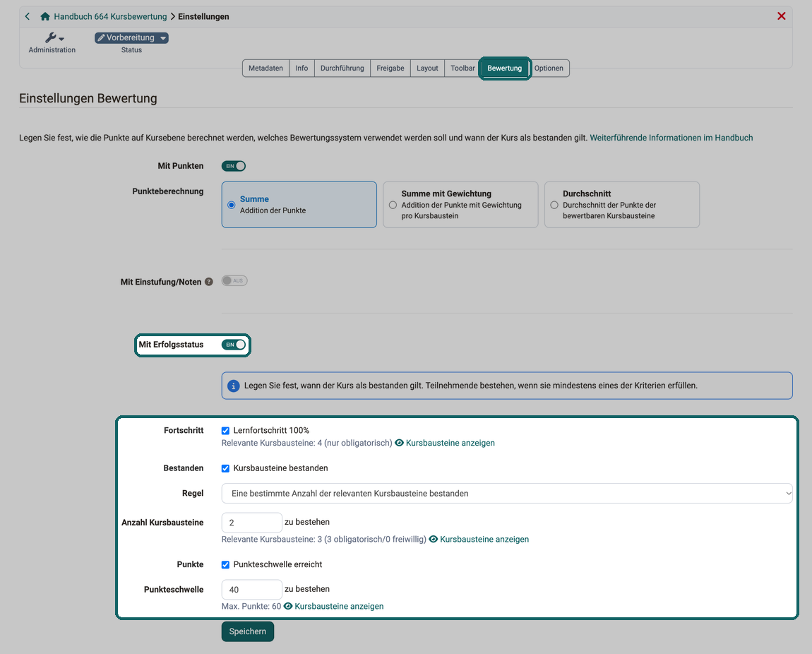This screenshot has width=812, height=654.
Task: Click the eye icon under Lernfortschritt 100%
Action: click(399, 443)
